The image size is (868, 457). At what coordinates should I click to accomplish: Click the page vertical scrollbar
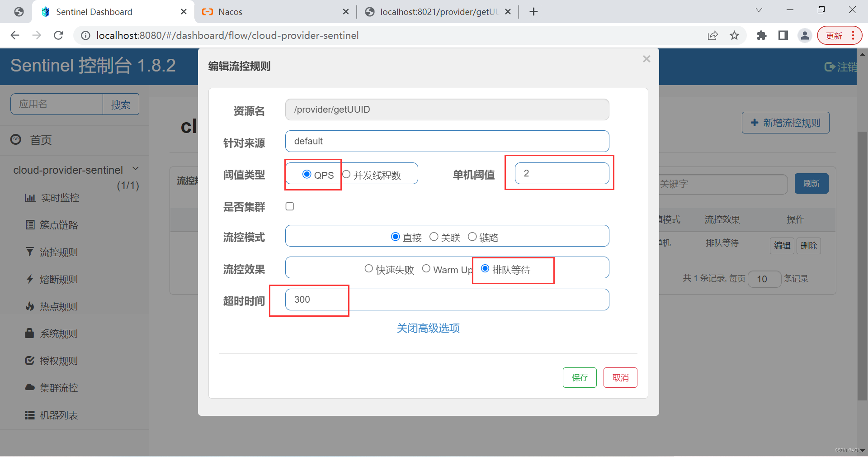pyautogui.click(x=862, y=266)
